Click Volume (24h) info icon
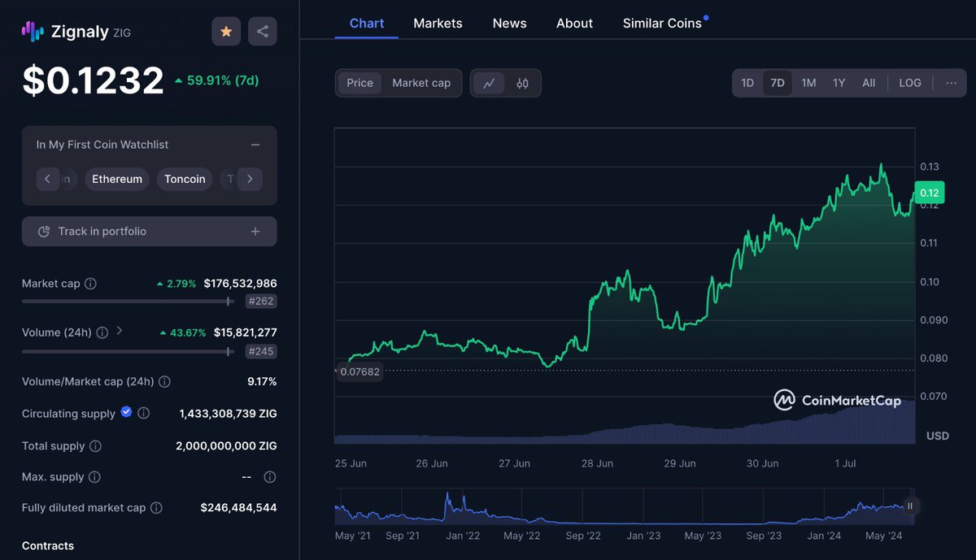976x560 pixels. (x=102, y=332)
